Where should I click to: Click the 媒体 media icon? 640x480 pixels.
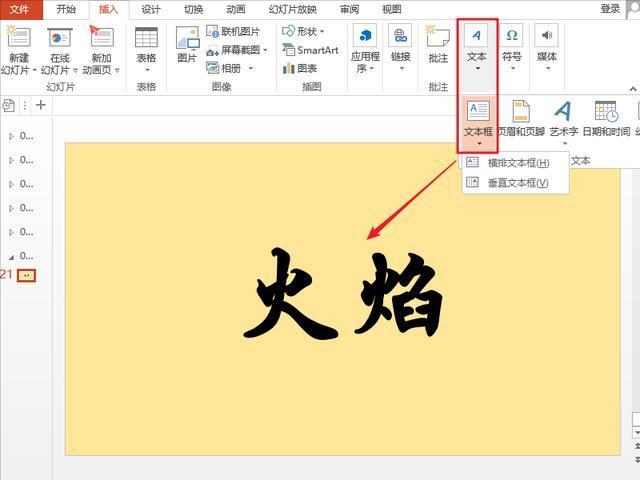click(x=547, y=36)
